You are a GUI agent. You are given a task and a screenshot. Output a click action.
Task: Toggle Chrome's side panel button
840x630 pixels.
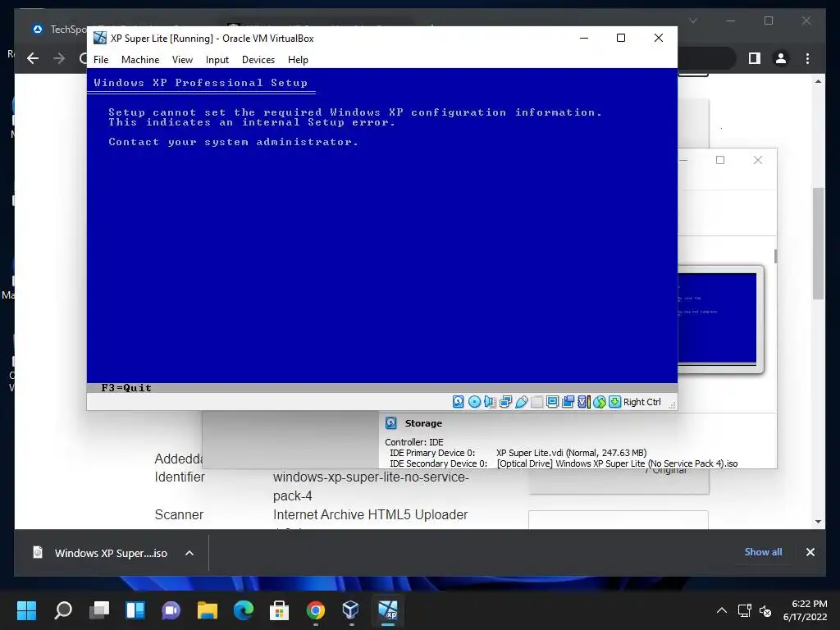(x=755, y=58)
